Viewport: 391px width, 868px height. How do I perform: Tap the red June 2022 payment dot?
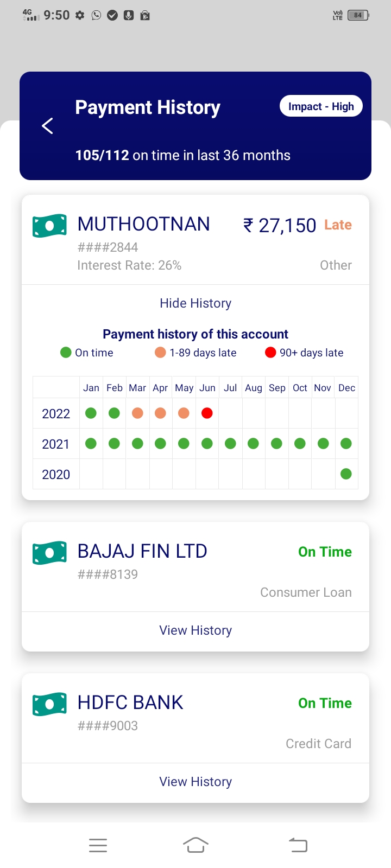[x=207, y=413]
